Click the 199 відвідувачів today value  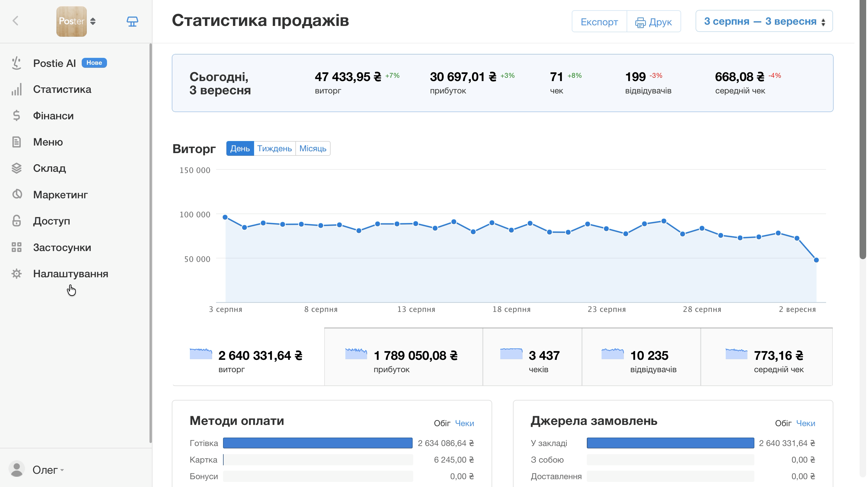coord(636,77)
